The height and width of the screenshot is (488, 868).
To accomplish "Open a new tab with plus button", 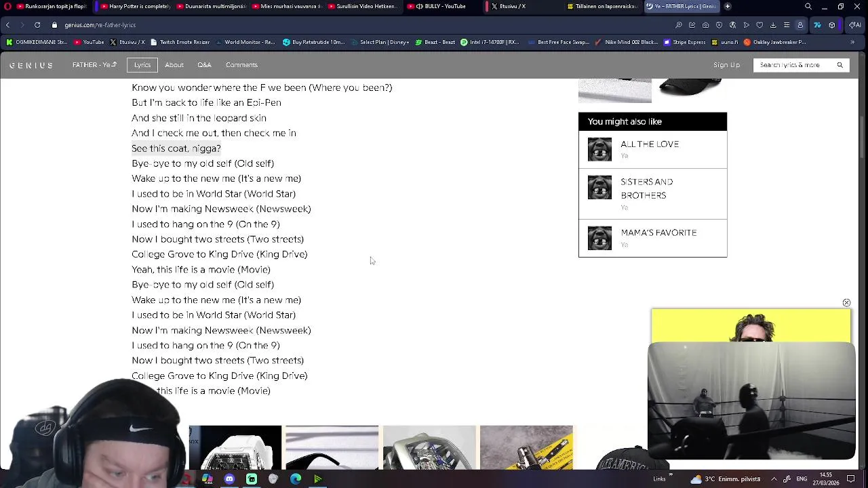I will 728,6.
